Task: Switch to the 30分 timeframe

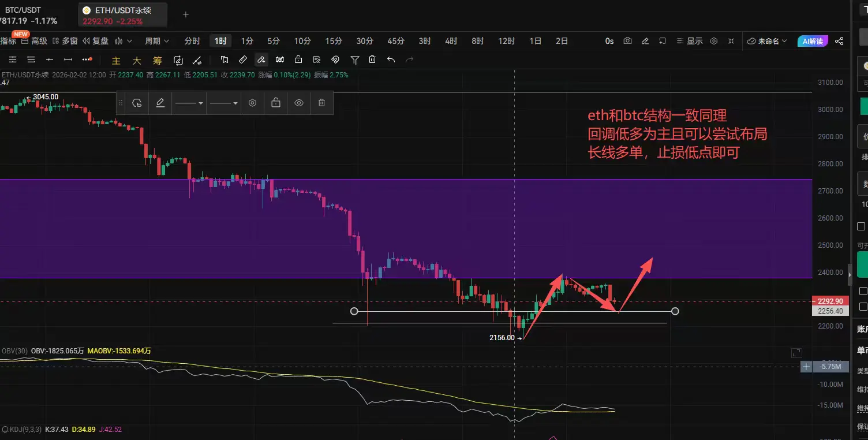Action: point(365,41)
